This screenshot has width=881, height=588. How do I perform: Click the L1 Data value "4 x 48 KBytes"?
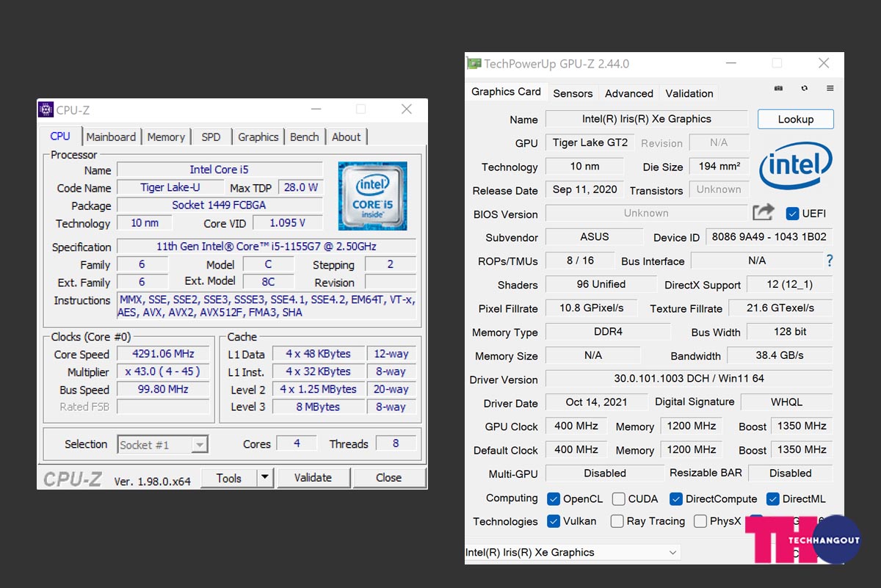click(319, 354)
